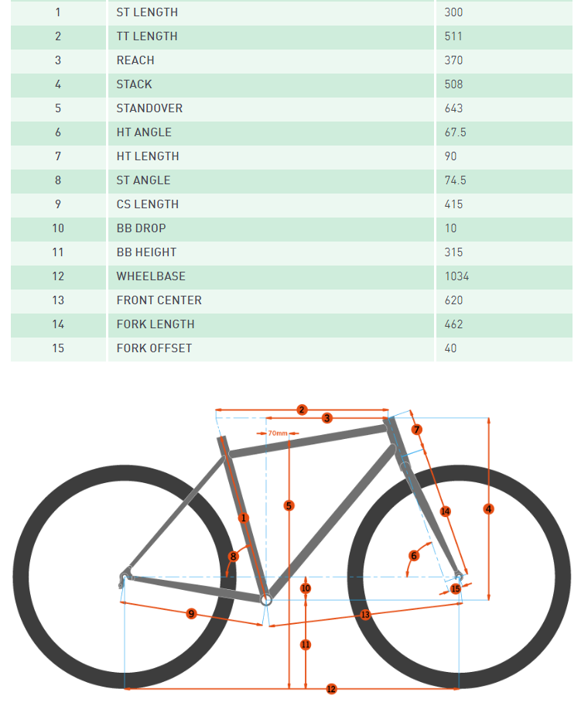Click the STANDOVER value 643
This screenshot has height=713, width=588.
[x=454, y=108]
